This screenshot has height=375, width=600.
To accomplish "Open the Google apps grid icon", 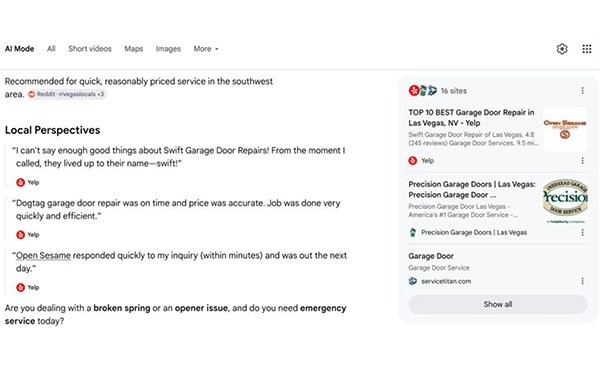I will [x=587, y=49].
